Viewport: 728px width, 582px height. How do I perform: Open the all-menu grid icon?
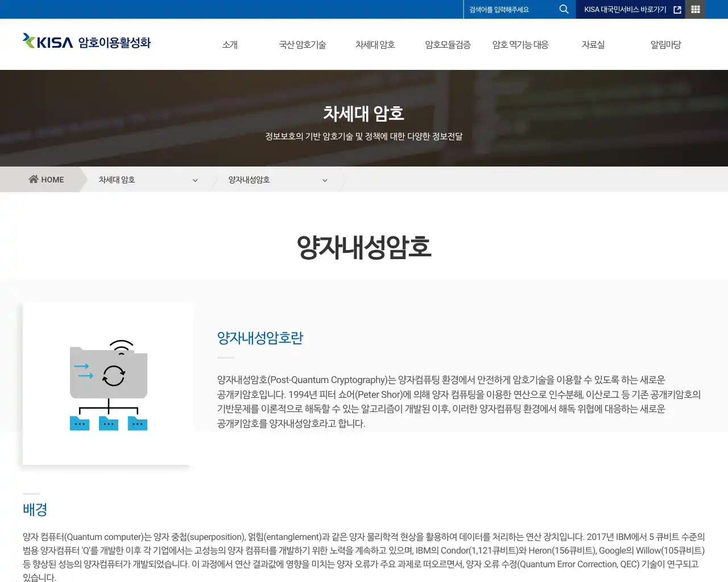695,9
